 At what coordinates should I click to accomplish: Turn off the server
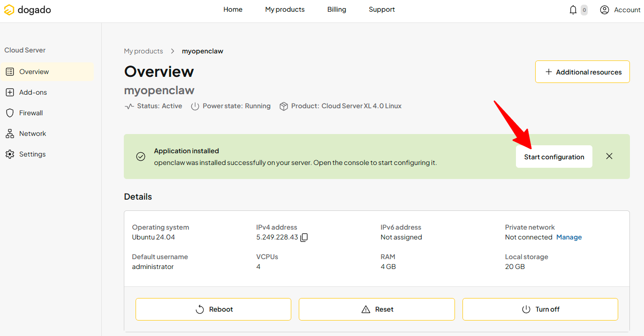(x=540, y=309)
